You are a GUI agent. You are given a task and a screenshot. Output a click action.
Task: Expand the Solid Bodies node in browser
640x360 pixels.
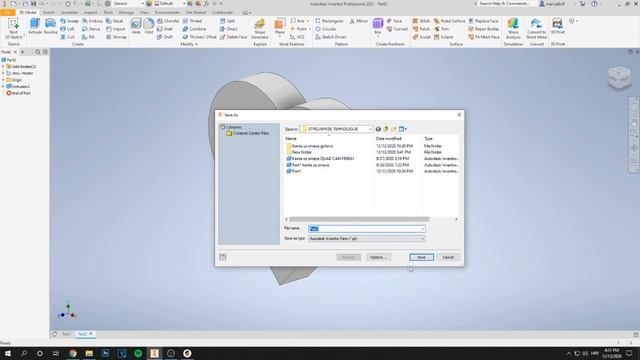(3, 66)
